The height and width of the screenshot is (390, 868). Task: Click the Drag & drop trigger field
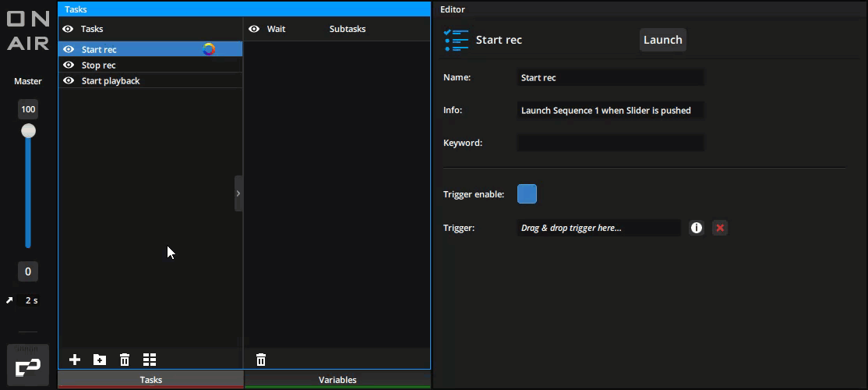coord(599,228)
